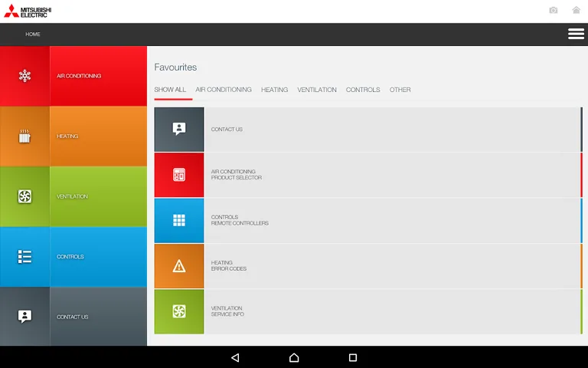Click the radiator Heating icon in sidebar
The image size is (588, 368).
(24, 136)
